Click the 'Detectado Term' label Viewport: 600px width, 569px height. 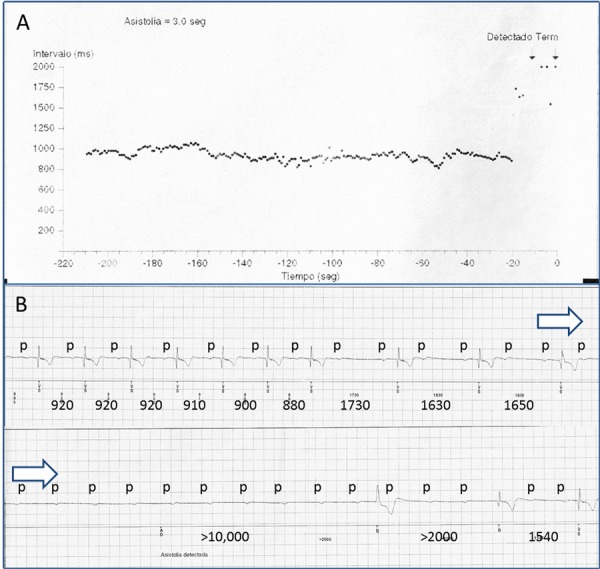(x=521, y=35)
